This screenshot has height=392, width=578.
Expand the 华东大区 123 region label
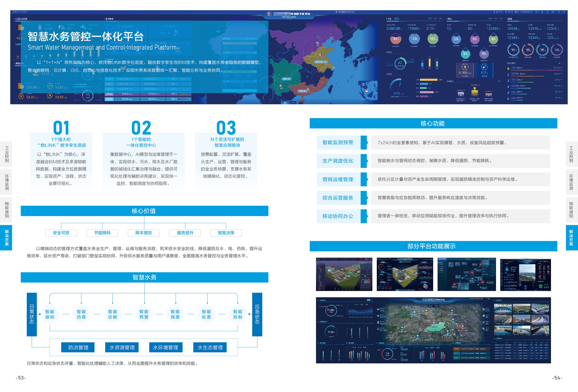tap(321, 62)
